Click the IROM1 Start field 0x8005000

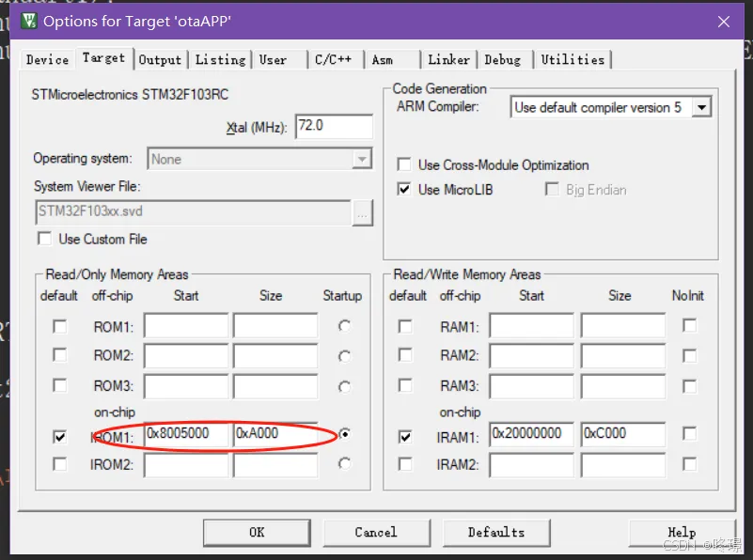[186, 434]
